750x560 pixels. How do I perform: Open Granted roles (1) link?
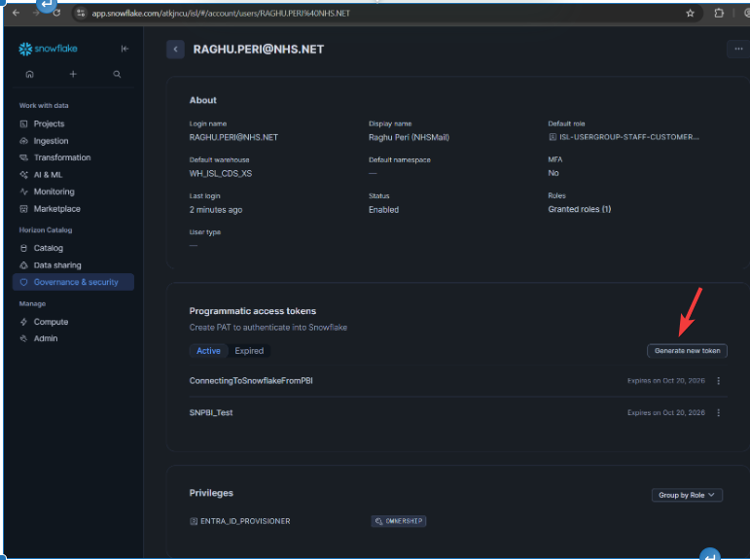[x=579, y=209]
